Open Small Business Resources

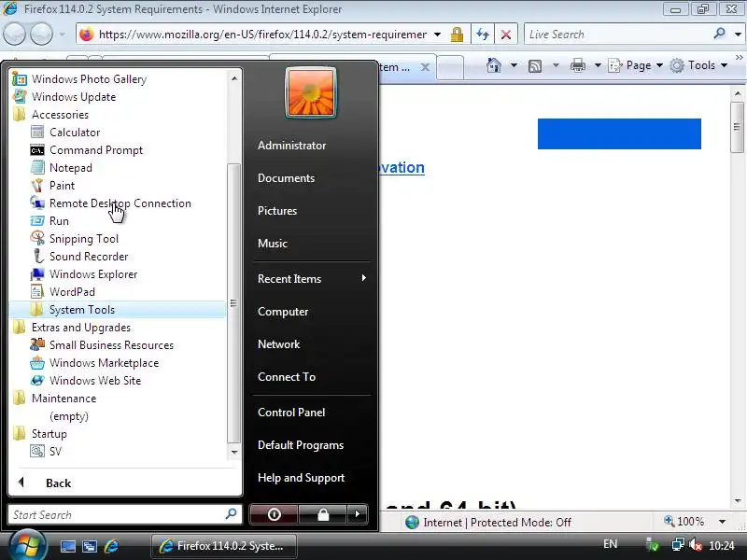tap(111, 345)
